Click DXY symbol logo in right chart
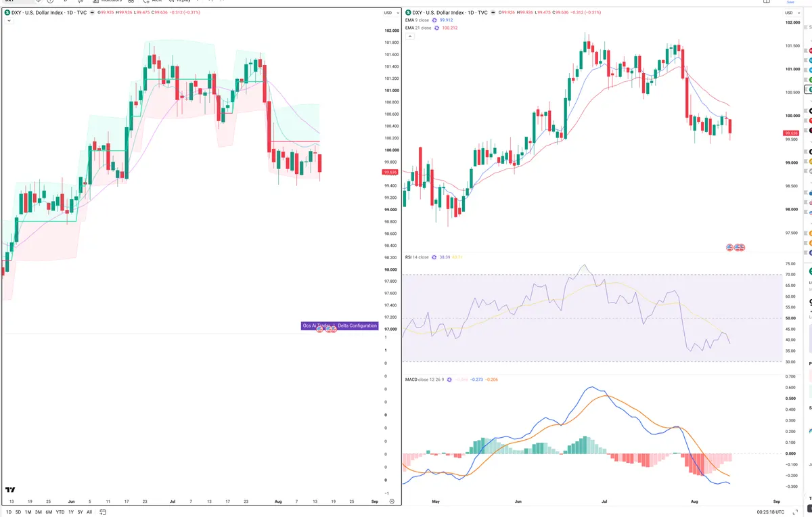This screenshot has height=517, width=812. 407,13
